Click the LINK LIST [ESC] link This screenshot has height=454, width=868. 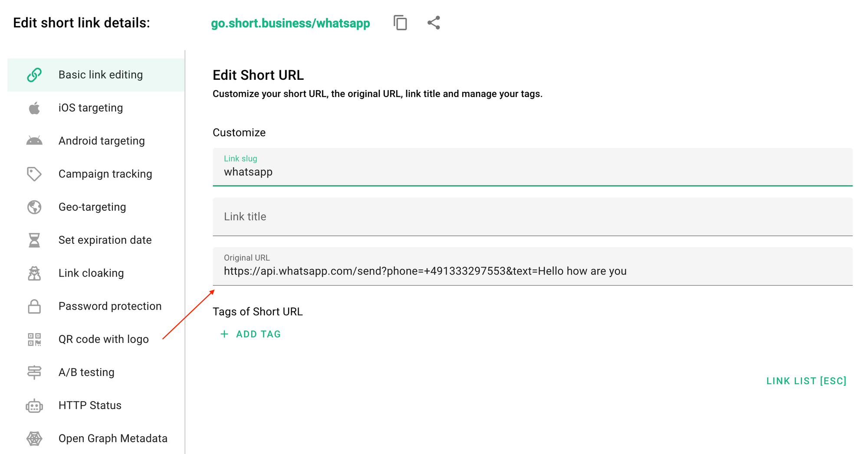(806, 381)
